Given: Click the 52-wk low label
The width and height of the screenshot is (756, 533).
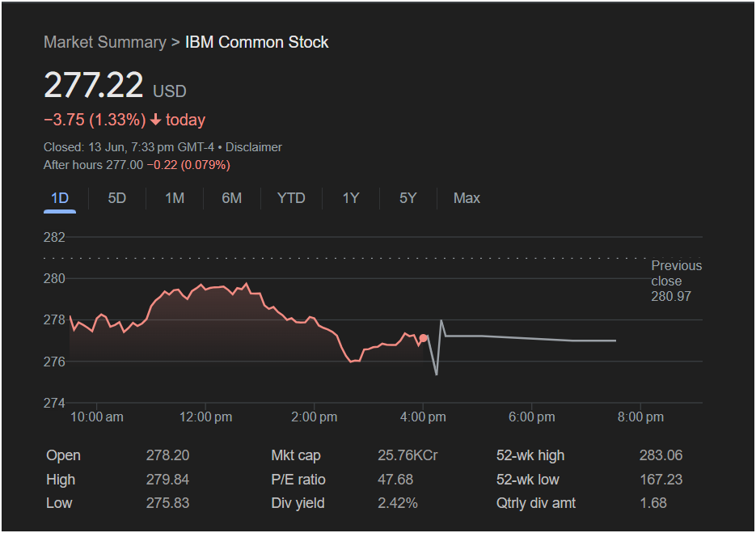Looking at the screenshot, I should (527, 480).
